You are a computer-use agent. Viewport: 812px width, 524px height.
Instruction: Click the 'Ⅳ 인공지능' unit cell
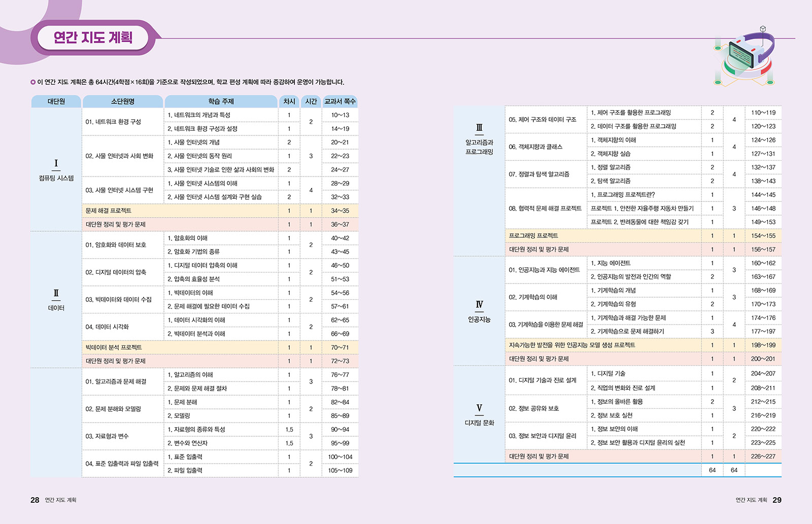[479, 311]
